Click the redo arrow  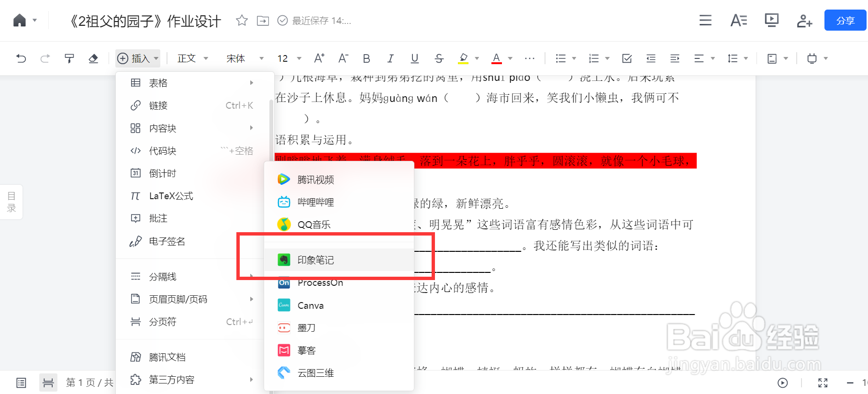click(45, 58)
